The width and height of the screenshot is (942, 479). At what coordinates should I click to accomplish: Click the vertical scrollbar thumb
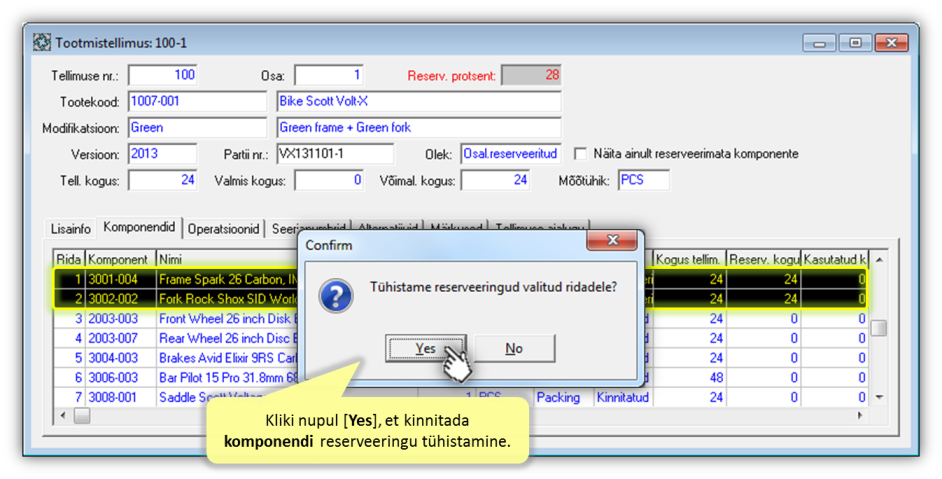pos(879,328)
